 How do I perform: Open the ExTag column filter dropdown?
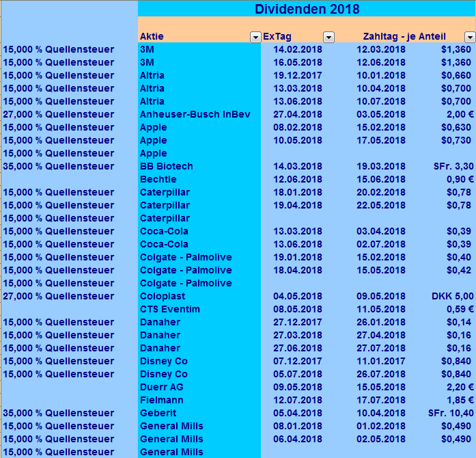coord(328,37)
